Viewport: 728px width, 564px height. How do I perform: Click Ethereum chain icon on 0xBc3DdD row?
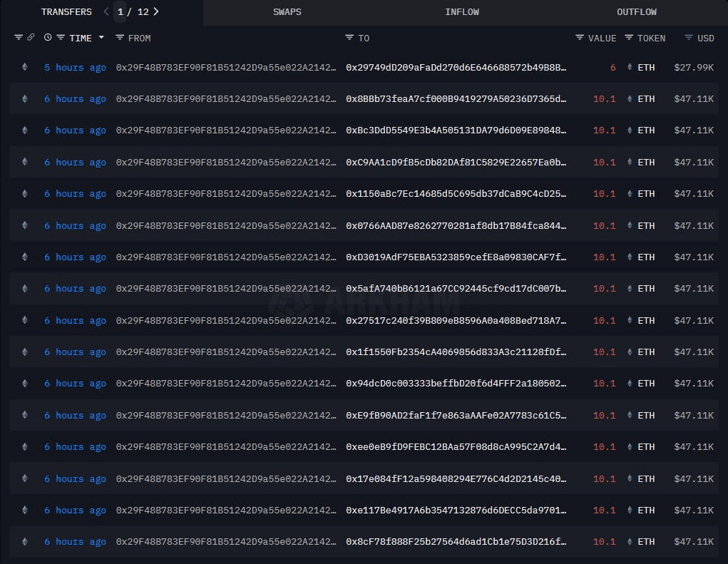(25, 130)
